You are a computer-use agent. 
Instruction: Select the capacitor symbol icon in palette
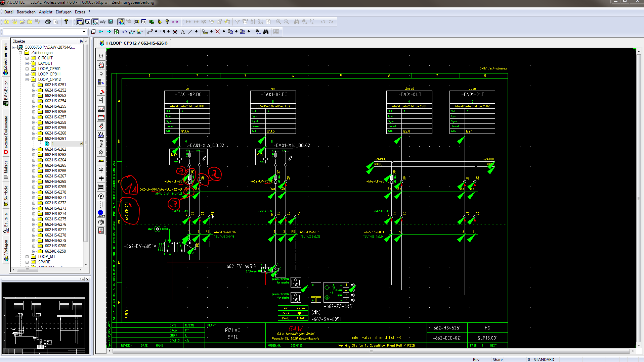101,179
